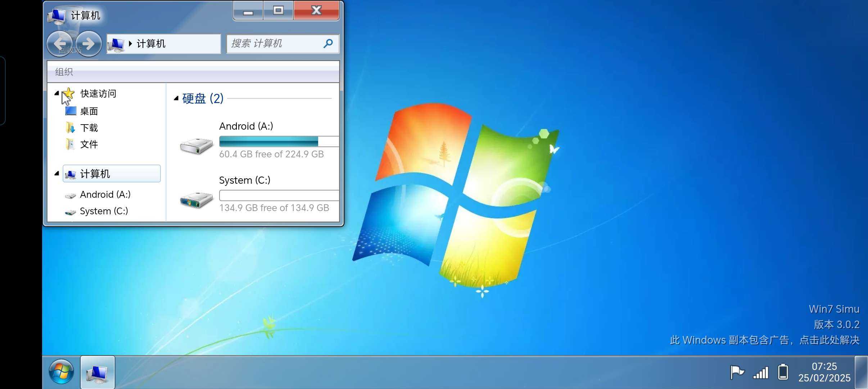Select the System (C:) drive icon in main pane
Image resolution: width=868 pixels, height=389 pixels.
tap(196, 200)
